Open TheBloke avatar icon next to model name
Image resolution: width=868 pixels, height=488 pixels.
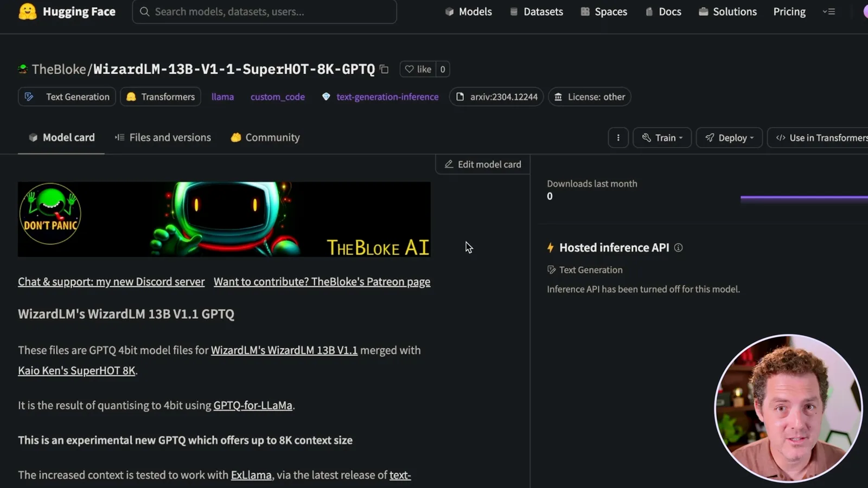tap(23, 69)
